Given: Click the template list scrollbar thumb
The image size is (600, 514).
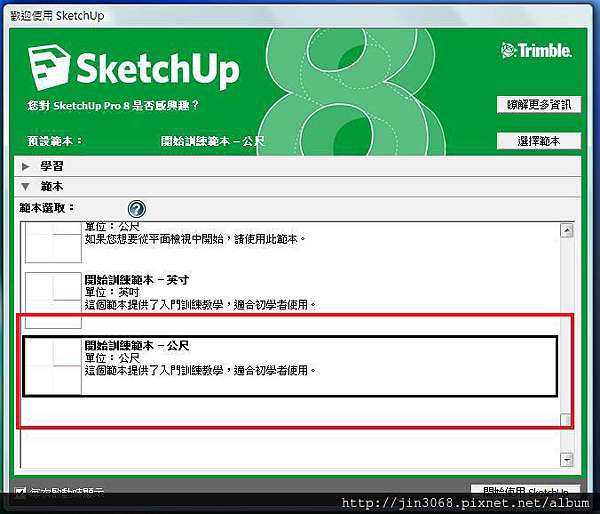Looking at the screenshot, I should click(566, 420).
